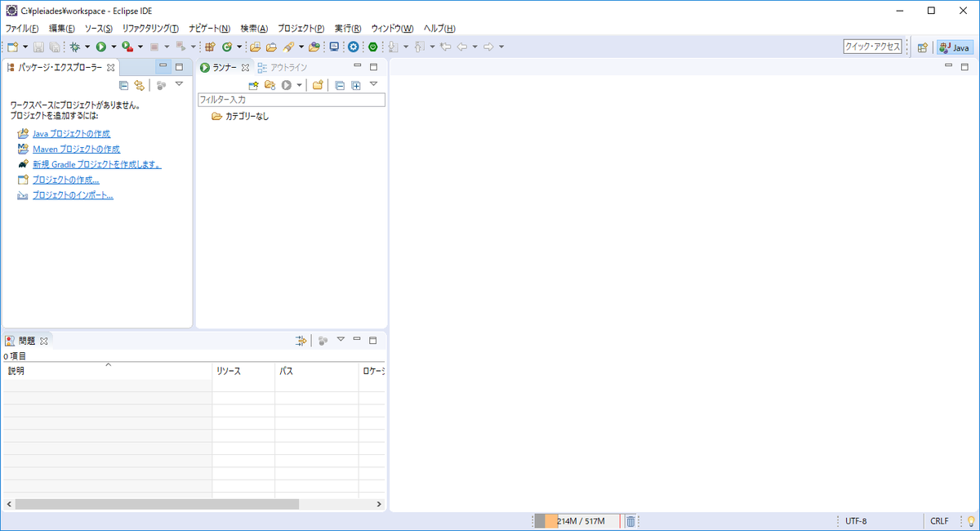
Task: Click the Coverage run icon
Action: pos(127,47)
